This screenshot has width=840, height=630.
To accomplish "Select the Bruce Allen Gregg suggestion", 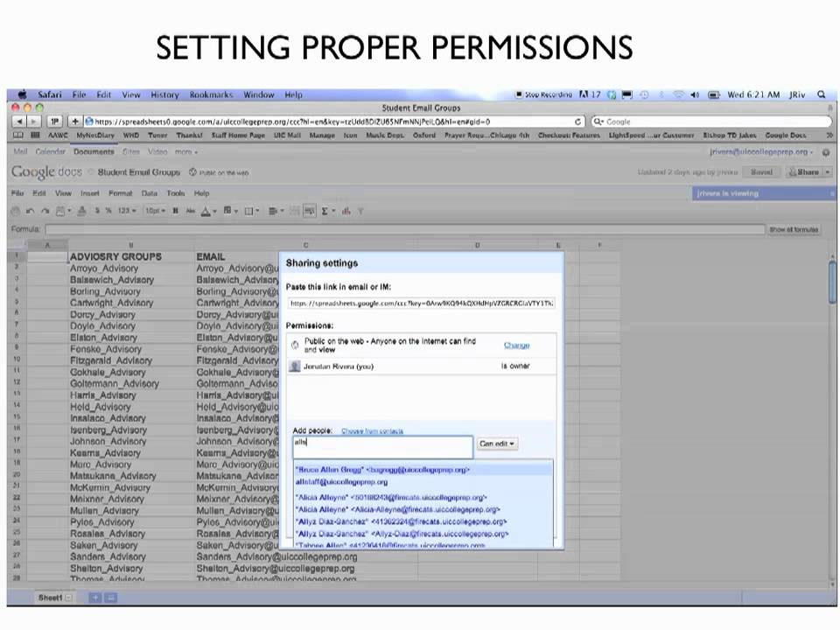I will [423, 469].
